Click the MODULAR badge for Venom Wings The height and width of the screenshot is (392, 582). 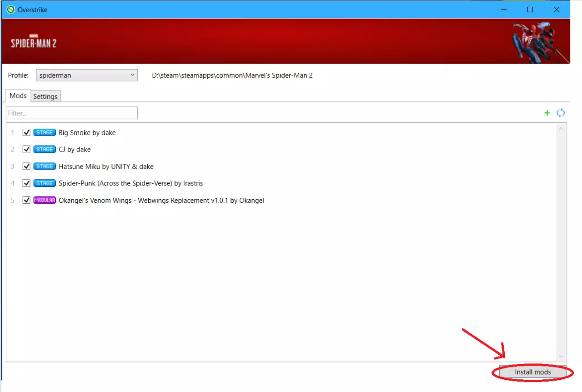click(45, 200)
